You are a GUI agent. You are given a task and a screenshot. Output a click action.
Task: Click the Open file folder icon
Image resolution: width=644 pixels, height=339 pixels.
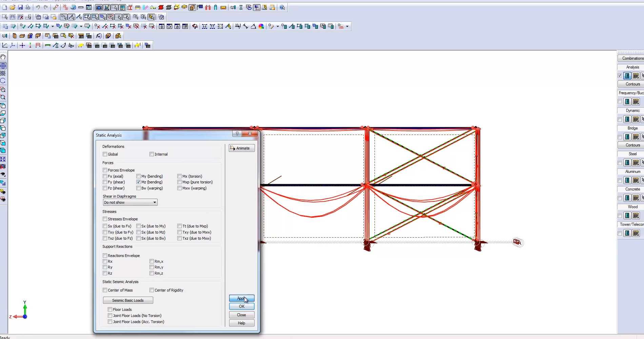[13, 7]
